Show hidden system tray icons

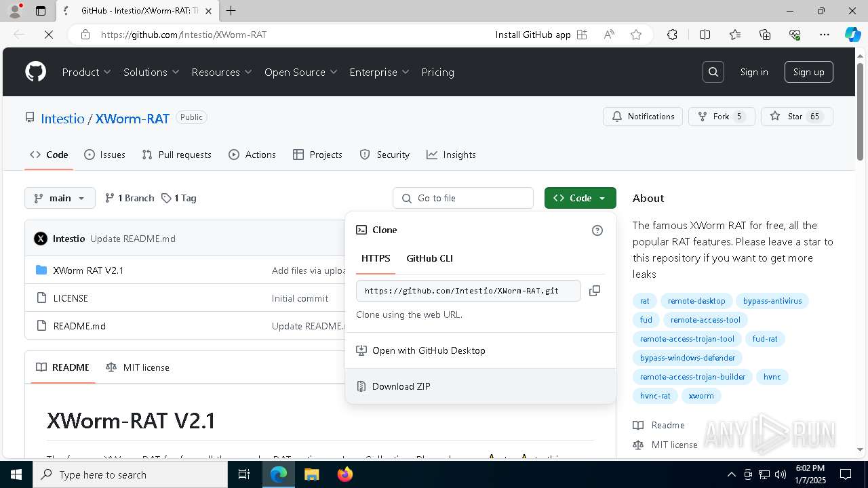point(731,474)
